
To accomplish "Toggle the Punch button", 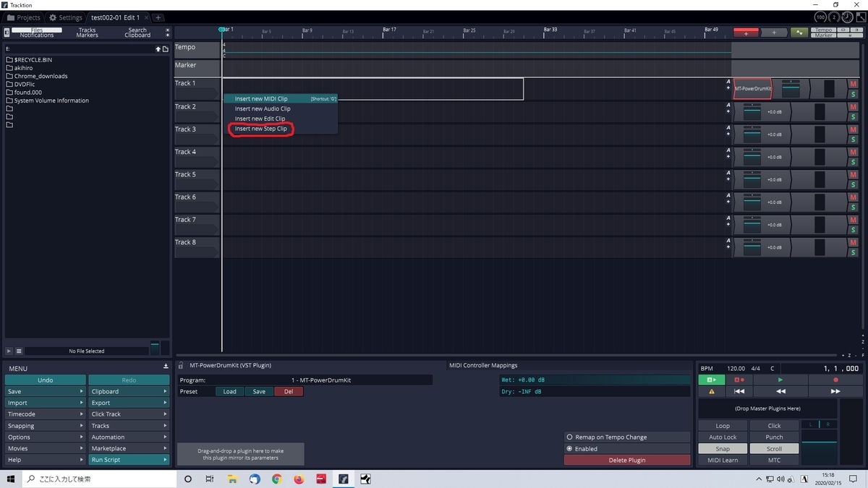I will 774,437.
